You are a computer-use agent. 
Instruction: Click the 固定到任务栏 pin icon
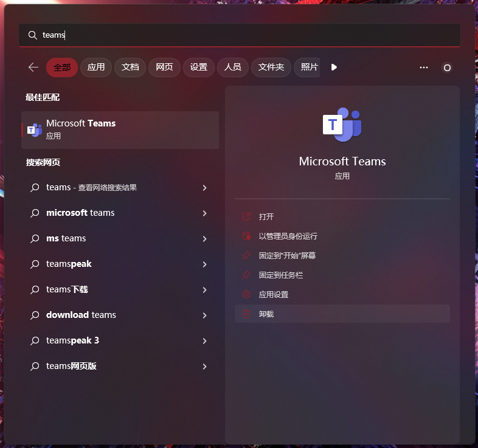[x=246, y=275]
